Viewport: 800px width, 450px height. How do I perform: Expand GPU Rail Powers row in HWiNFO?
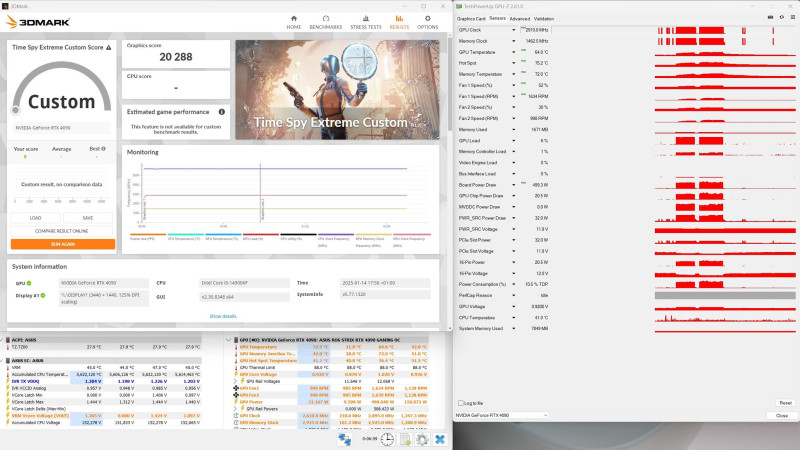click(236, 409)
